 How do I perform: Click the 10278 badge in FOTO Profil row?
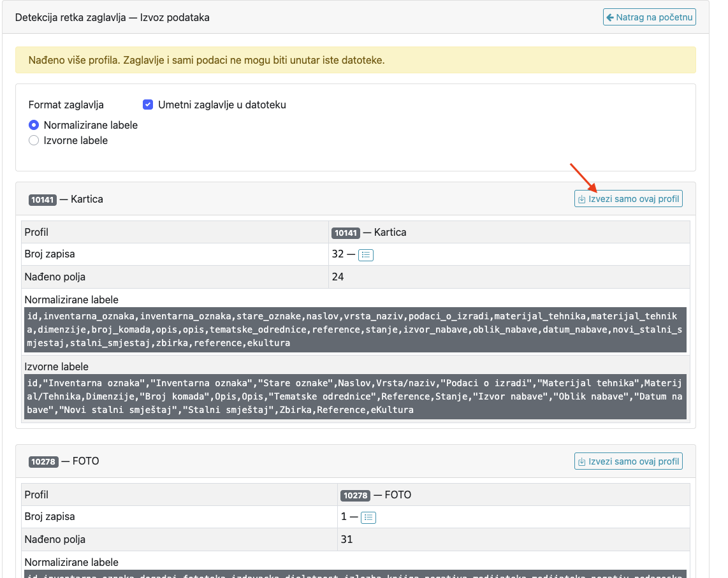point(355,495)
